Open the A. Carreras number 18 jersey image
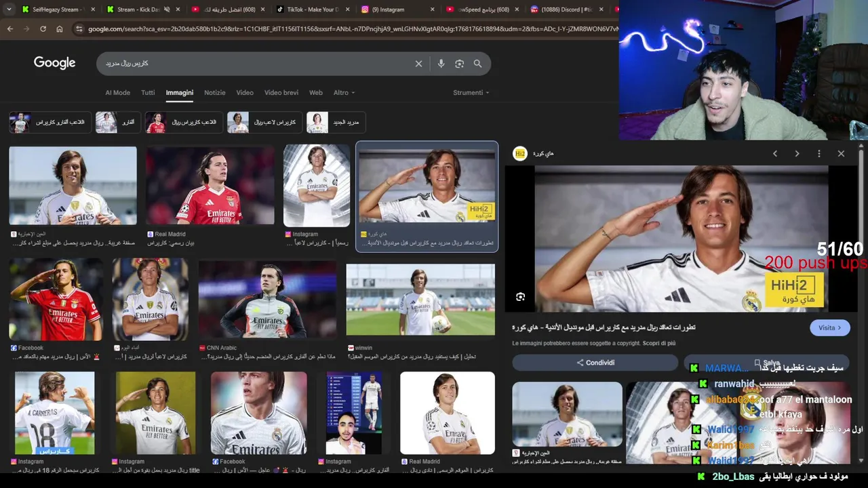This screenshot has width=868, height=488. [x=55, y=413]
